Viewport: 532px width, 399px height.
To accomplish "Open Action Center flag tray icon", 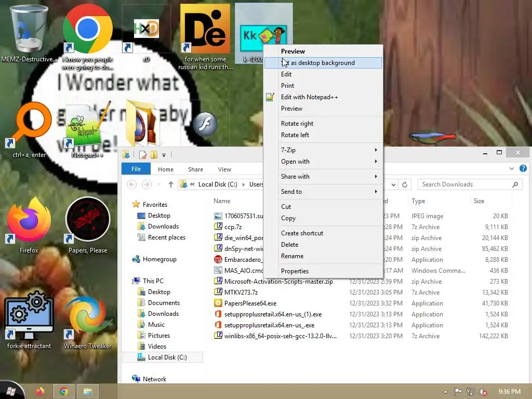I will click(x=458, y=392).
